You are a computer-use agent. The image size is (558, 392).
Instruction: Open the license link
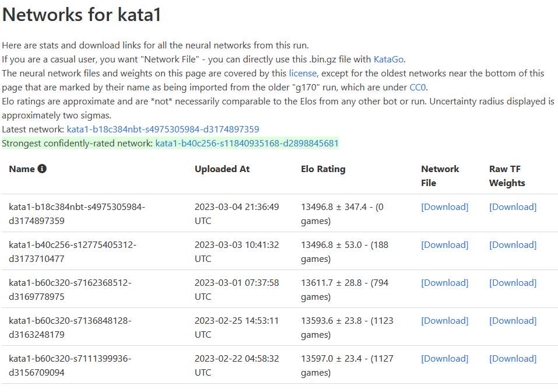(303, 73)
